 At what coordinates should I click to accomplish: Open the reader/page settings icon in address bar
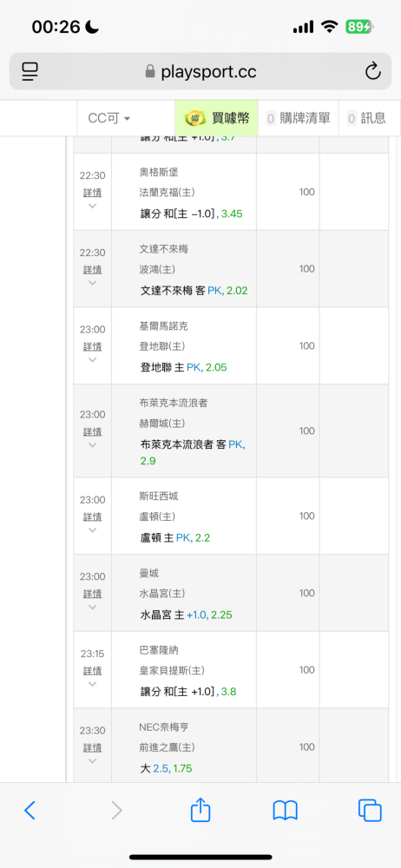30,71
